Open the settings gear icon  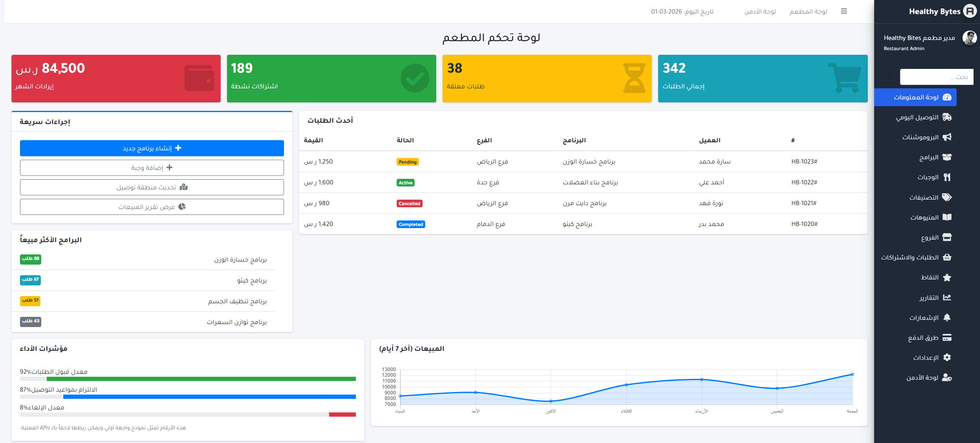coord(947,358)
